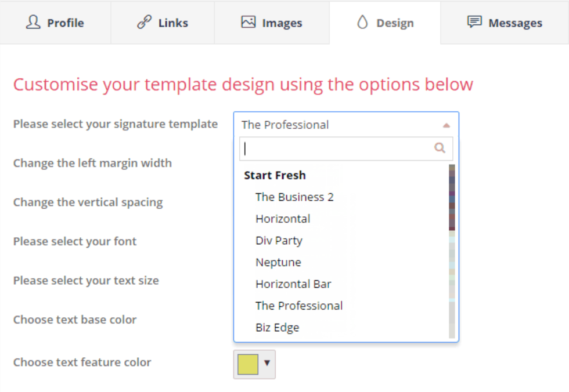Click inside the template search box

pyautogui.click(x=337, y=148)
